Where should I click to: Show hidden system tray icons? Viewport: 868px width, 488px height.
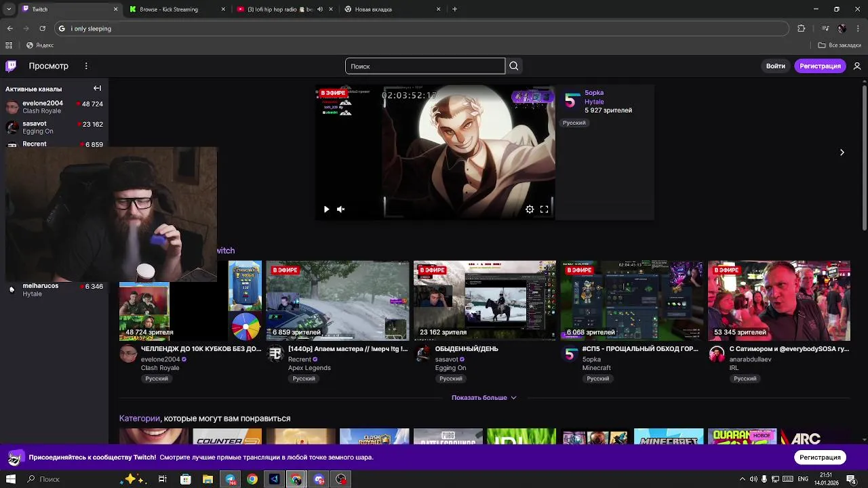coord(743,479)
